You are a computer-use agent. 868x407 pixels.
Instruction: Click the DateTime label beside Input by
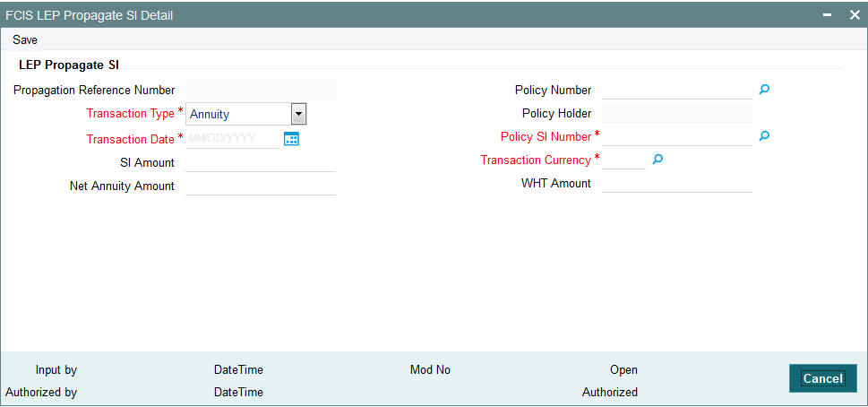click(238, 369)
